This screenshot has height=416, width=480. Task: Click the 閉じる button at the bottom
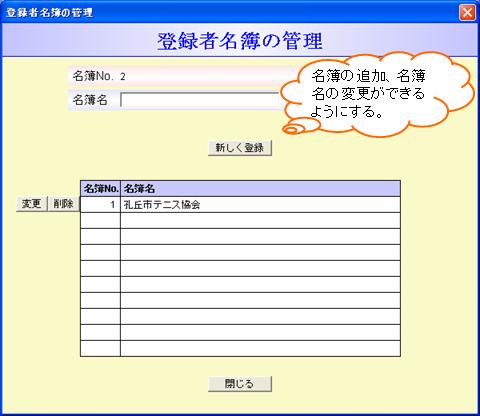[x=240, y=384]
